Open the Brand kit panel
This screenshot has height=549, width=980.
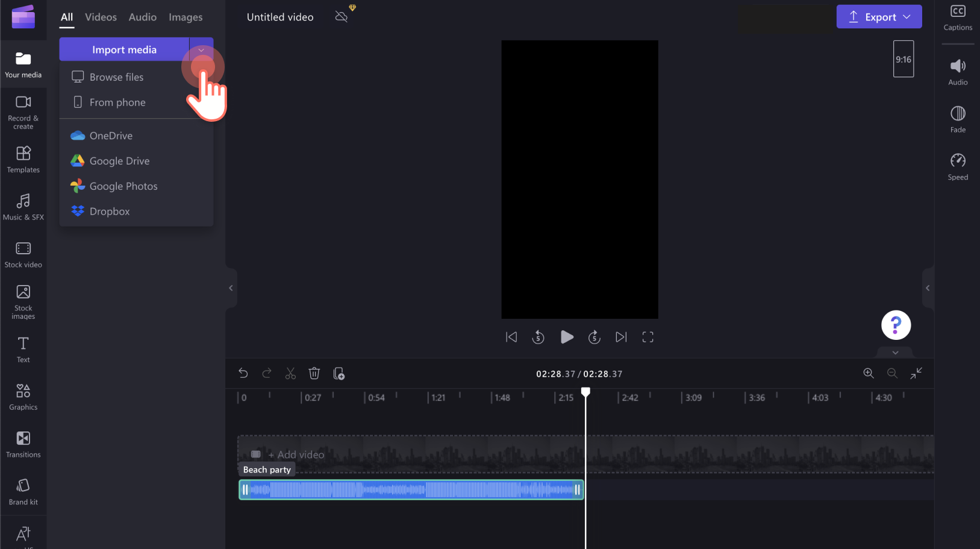(23, 492)
